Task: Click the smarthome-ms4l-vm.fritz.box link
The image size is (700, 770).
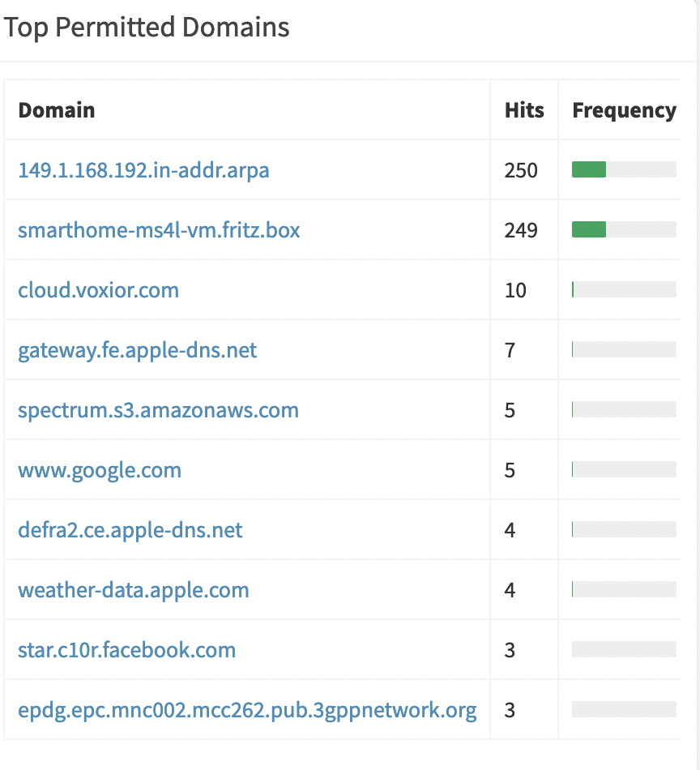Action: pos(159,230)
